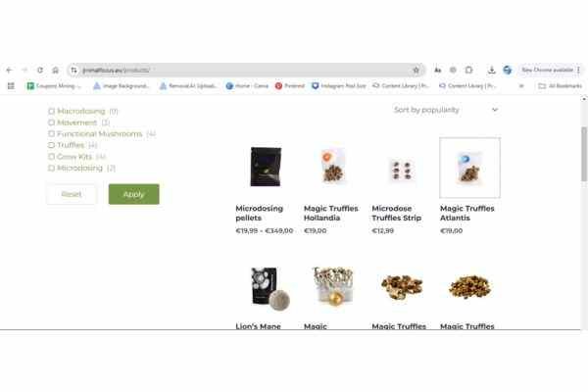Click the site info icon in address bar

click(73, 71)
